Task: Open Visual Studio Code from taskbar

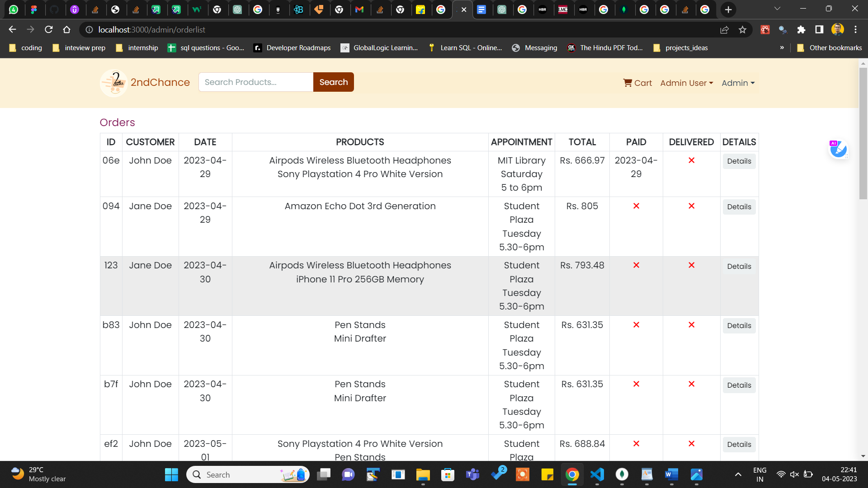Action: (597, 474)
